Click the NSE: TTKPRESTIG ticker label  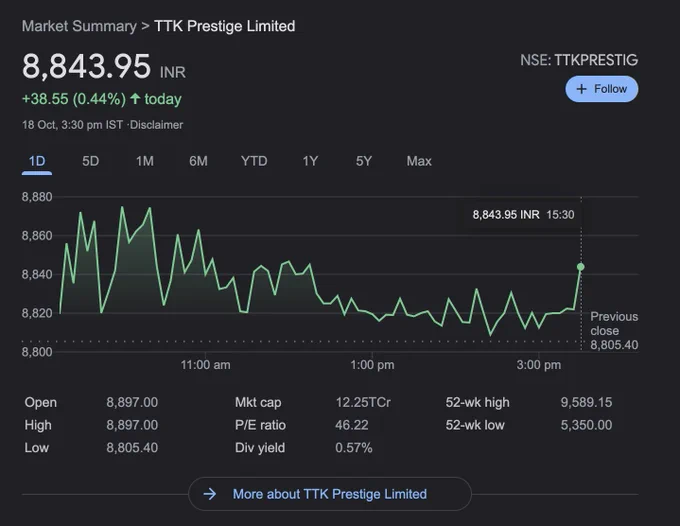(x=579, y=60)
